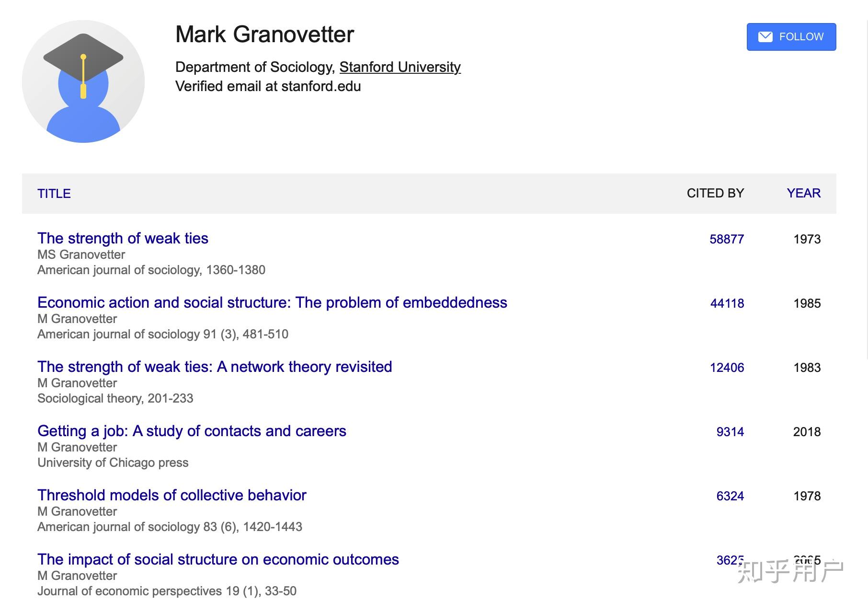Viewport: 868px width, 601px height.
Task: Open 'Threshold models of collective behavior'
Action: [172, 495]
